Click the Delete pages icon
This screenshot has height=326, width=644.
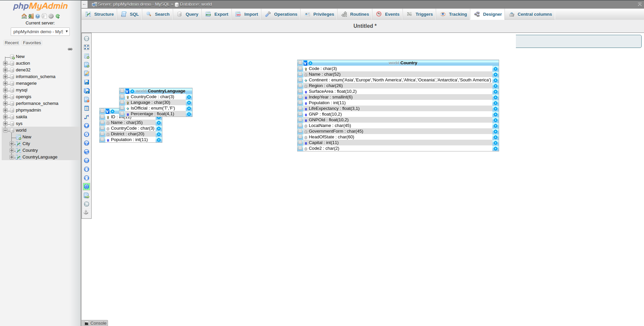point(87,100)
